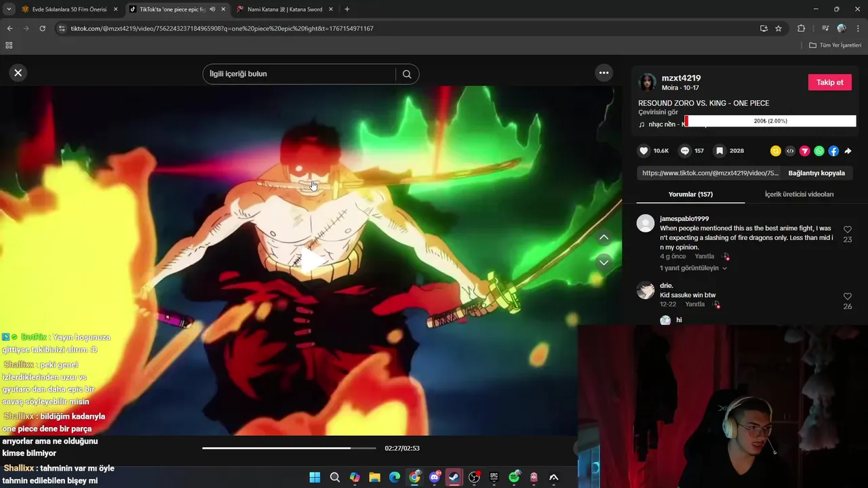The width and height of the screenshot is (868, 488).
Task: Launch Epic Games from the taskbar
Action: (x=494, y=477)
